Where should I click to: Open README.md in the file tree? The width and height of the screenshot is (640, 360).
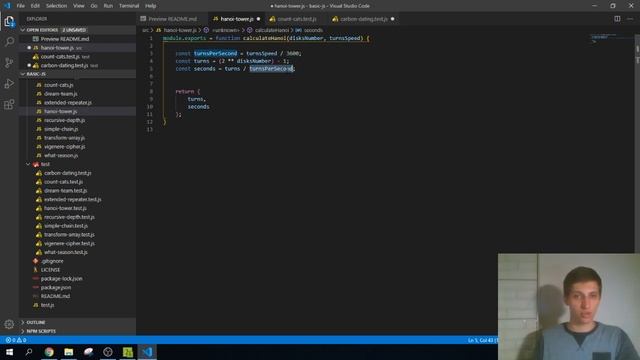click(x=55, y=296)
